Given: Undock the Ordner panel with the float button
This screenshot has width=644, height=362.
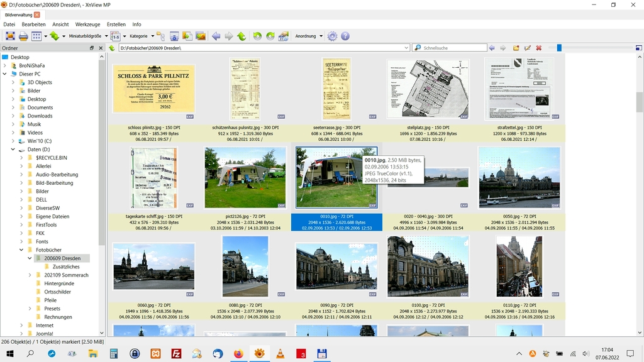Looking at the screenshot, I should click(92, 48).
